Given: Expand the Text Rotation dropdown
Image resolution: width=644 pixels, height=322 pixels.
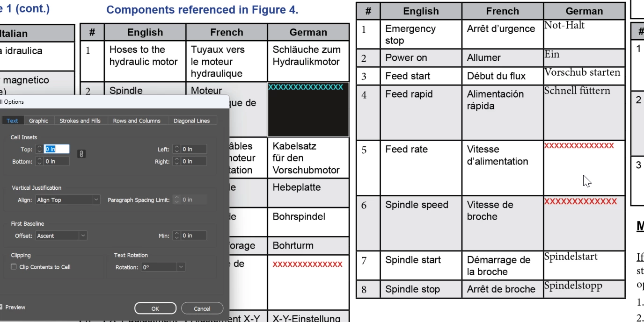Looking at the screenshot, I should coord(163,267).
